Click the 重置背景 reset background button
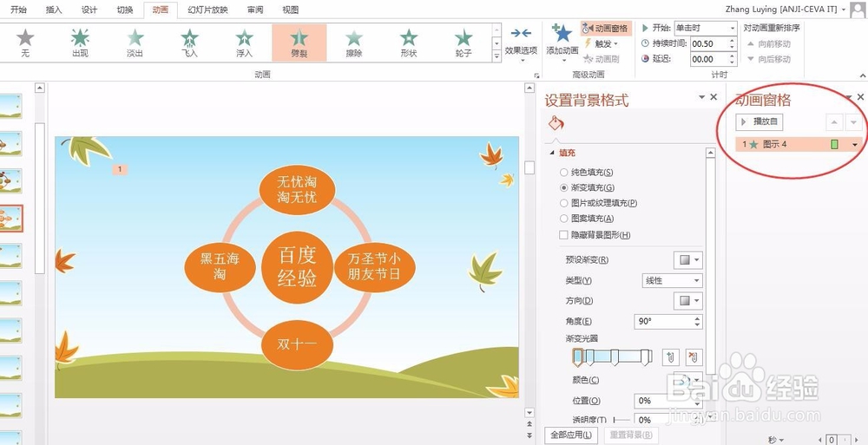868x445 pixels. (630, 435)
